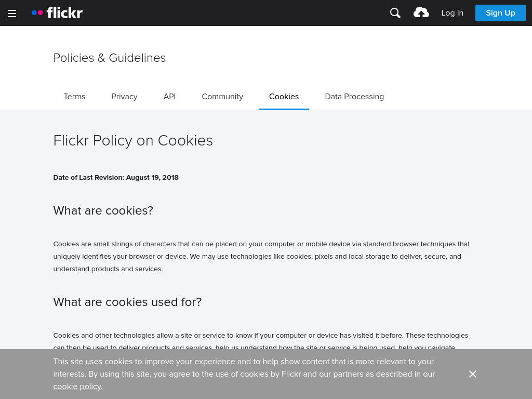The height and width of the screenshot is (399, 532).
Task: Switch to the Privacy tab
Action: pyautogui.click(x=124, y=97)
